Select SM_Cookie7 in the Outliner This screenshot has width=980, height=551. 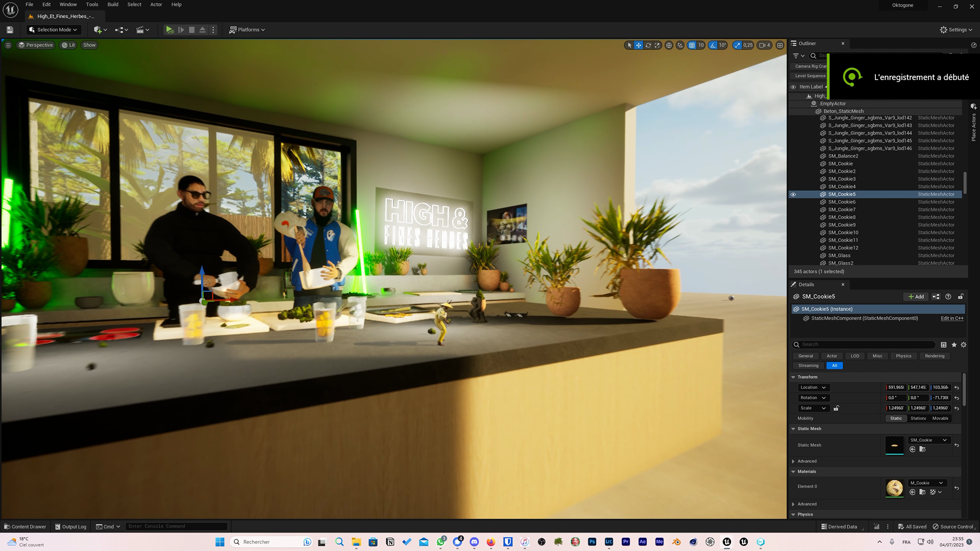tap(842, 210)
